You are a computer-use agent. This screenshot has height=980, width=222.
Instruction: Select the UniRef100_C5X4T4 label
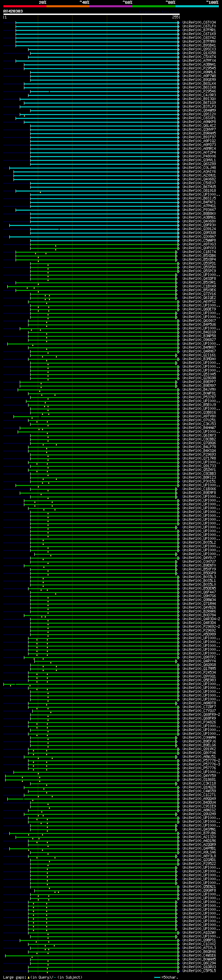[199, 57]
